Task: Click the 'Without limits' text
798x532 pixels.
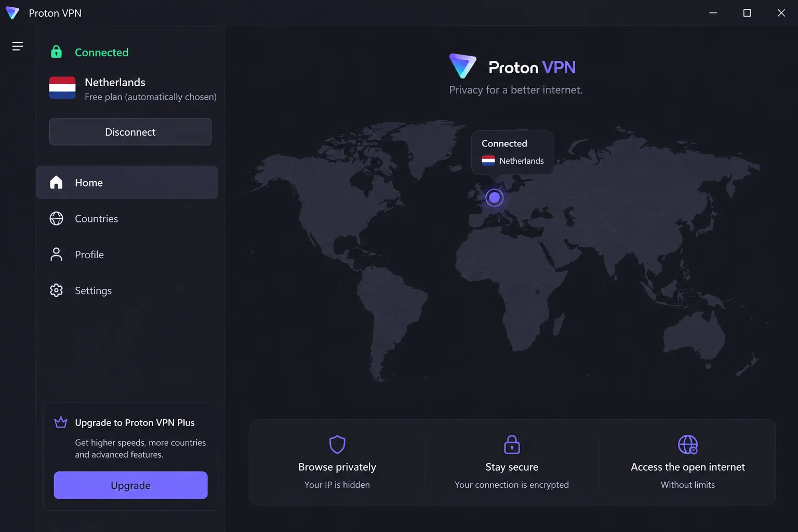Action: pos(688,485)
